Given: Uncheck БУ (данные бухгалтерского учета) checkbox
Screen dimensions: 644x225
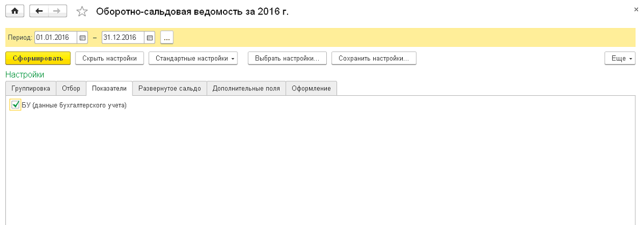Looking at the screenshot, I should click(16, 105).
